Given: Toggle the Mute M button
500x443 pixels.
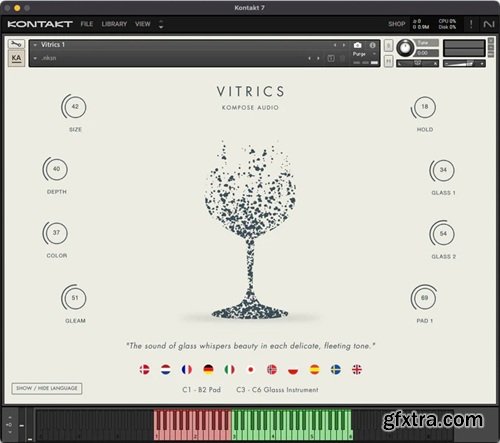Looking at the screenshot, I should [388, 61].
